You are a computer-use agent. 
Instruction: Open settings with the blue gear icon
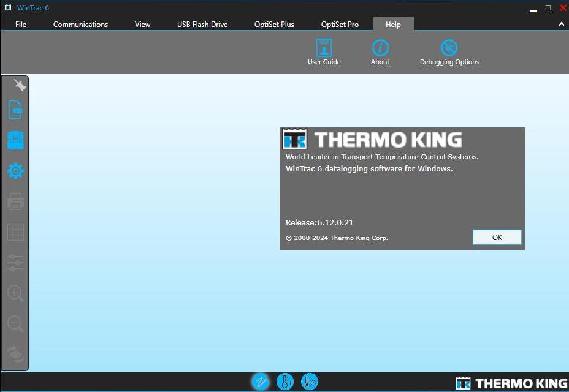pyautogui.click(x=15, y=171)
